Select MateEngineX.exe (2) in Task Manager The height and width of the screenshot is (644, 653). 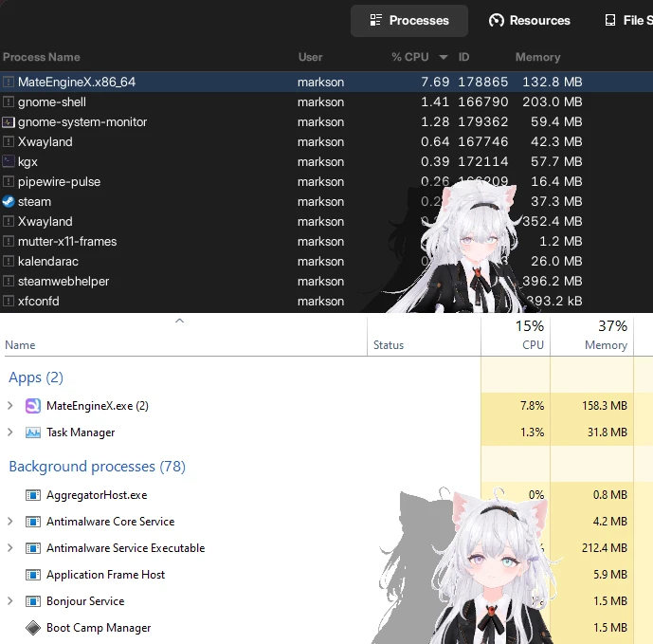coord(326,406)
